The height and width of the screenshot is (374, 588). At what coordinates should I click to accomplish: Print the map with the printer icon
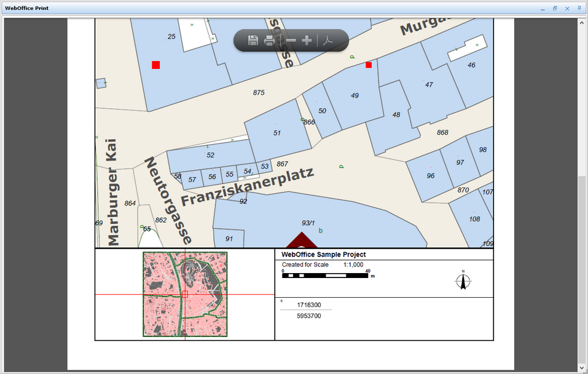(x=269, y=40)
